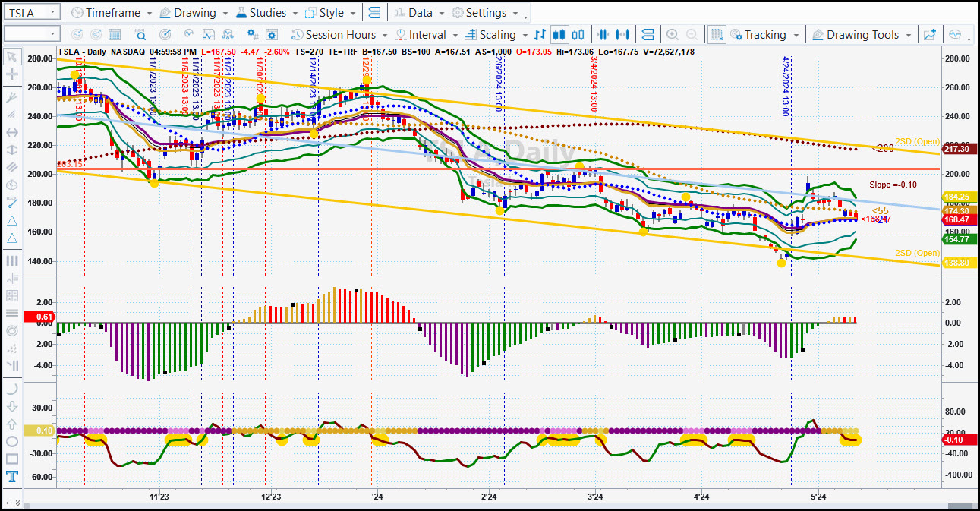Screen dimensions: 980x511
Task: Toggle the crosshair grid selection button
Action: 716,34
